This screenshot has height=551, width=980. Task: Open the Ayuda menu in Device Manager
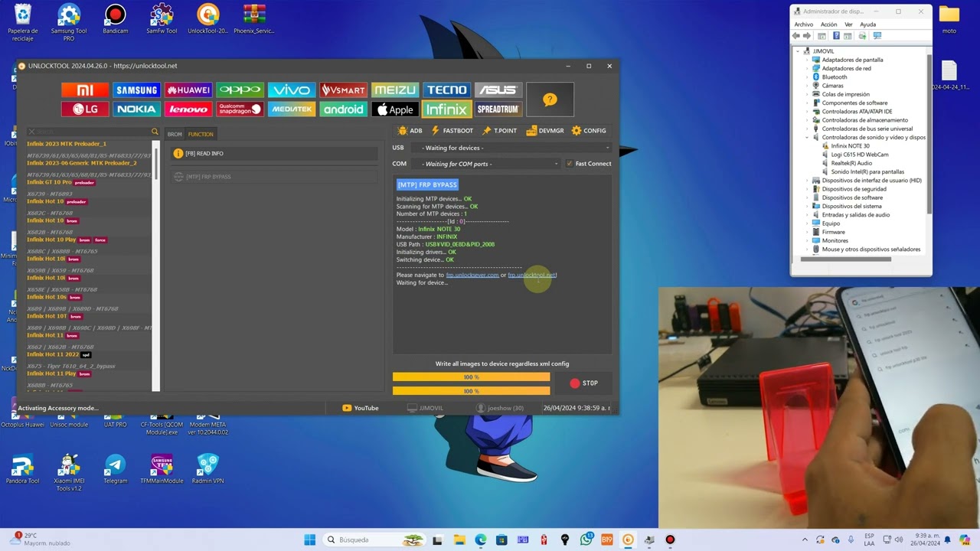pos(867,24)
